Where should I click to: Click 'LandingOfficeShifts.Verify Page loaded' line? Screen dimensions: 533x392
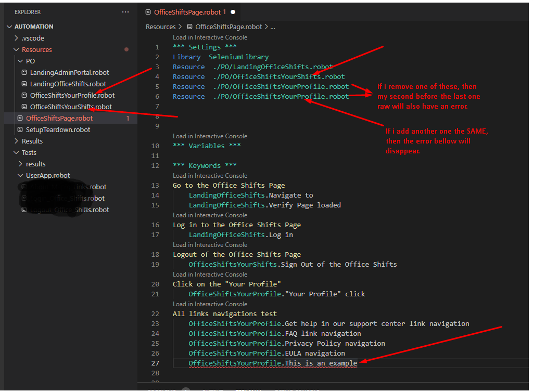pos(265,205)
